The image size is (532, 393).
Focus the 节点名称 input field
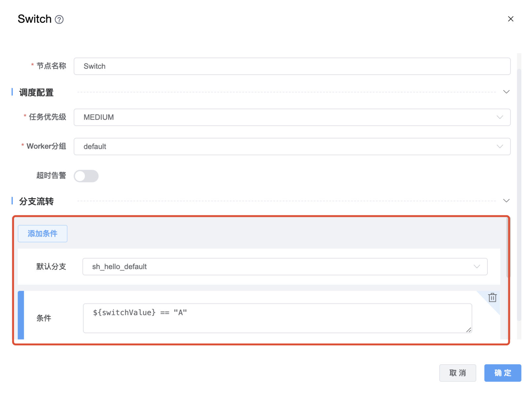[292, 66]
